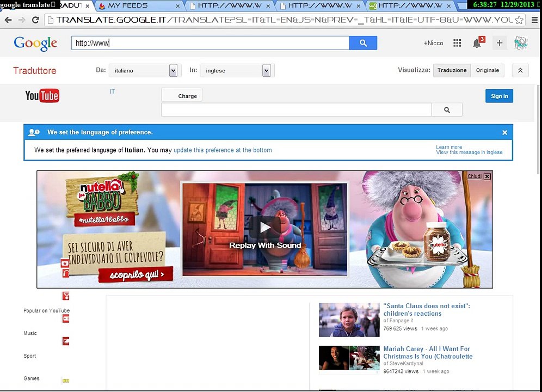Click View this message in Inglese
The width and height of the screenshot is (542, 392).
[x=469, y=152]
